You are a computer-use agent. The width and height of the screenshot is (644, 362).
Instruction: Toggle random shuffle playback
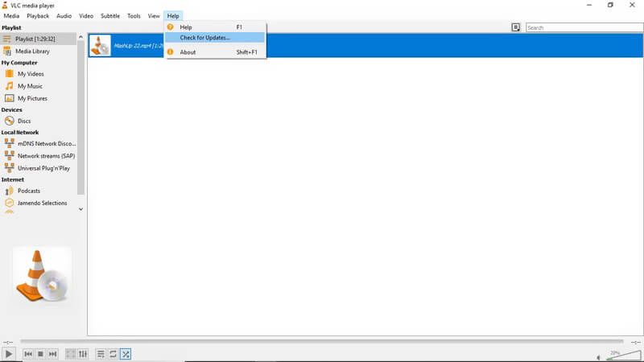126,354
